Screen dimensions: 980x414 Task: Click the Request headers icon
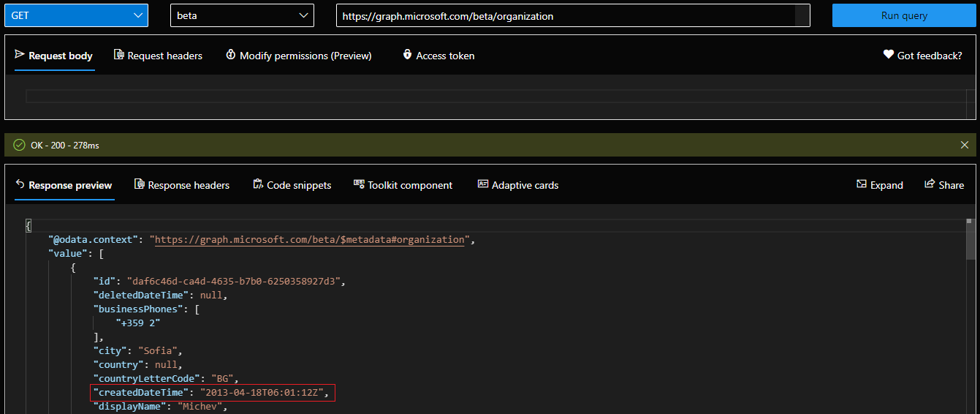pyautogui.click(x=118, y=55)
